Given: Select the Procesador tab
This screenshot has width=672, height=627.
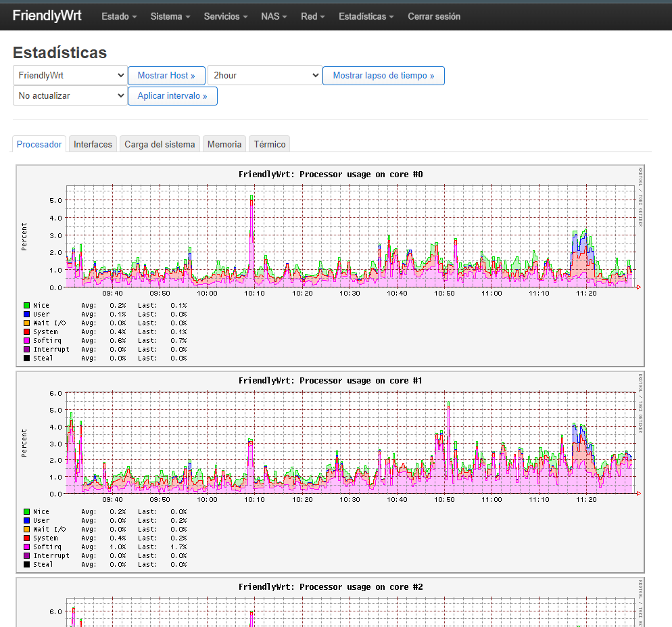Looking at the screenshot, I should point(39,144).
